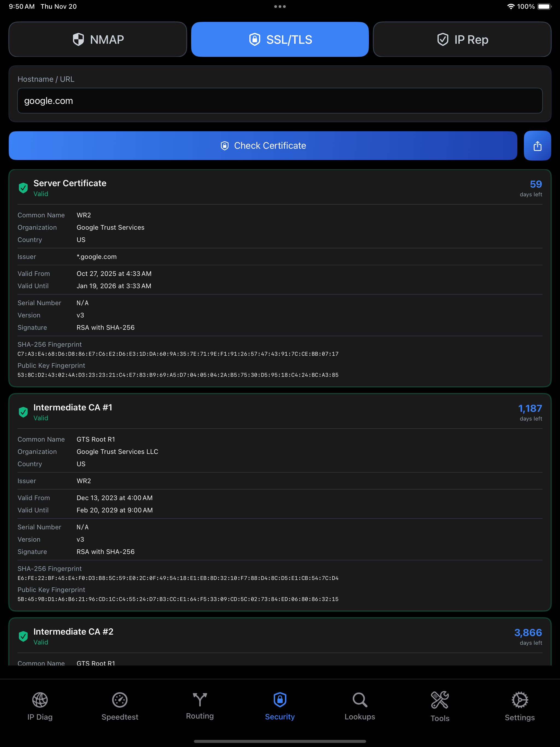This screenshot has height=747, width=560.
Task: Click the "59" days left counter
Action: [536, 184]
